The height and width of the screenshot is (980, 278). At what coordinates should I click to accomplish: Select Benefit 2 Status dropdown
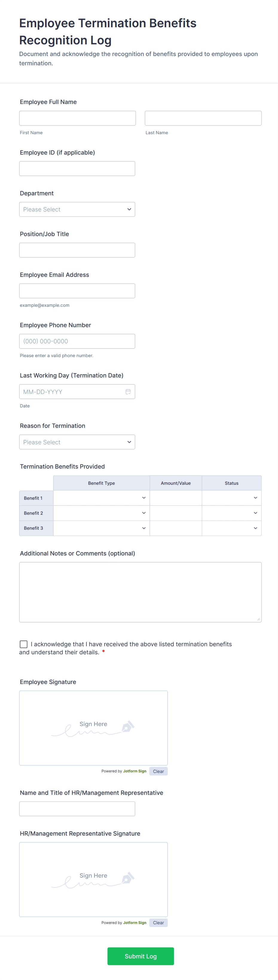pyautogui.click(x=231, y=513)
